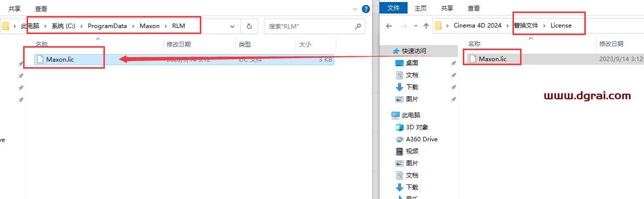Unpin icon beside 桌面
The width and height of the screenshot is (644, 199).
[x=453, y=64]
